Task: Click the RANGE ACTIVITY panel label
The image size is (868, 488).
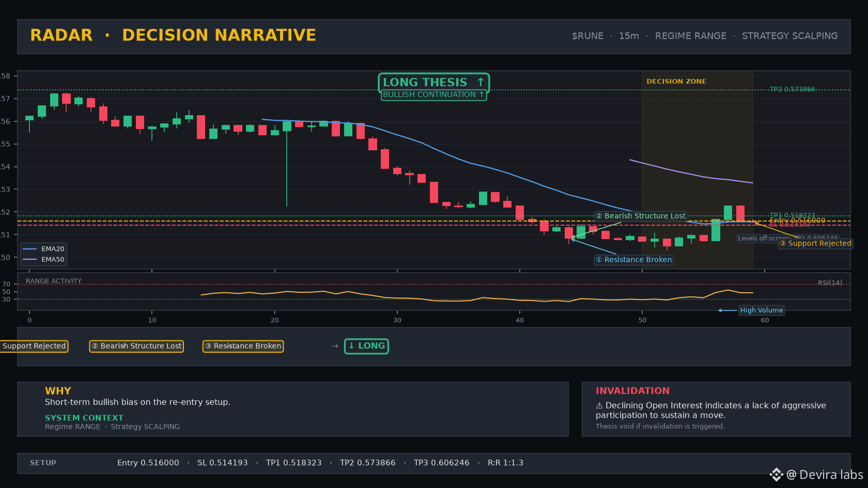Action: 54,281
